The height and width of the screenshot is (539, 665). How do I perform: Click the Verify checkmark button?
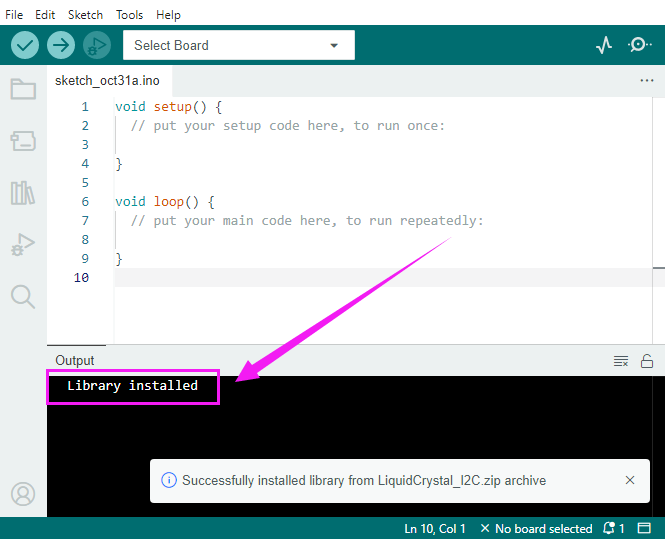click(x=25, y=45)
